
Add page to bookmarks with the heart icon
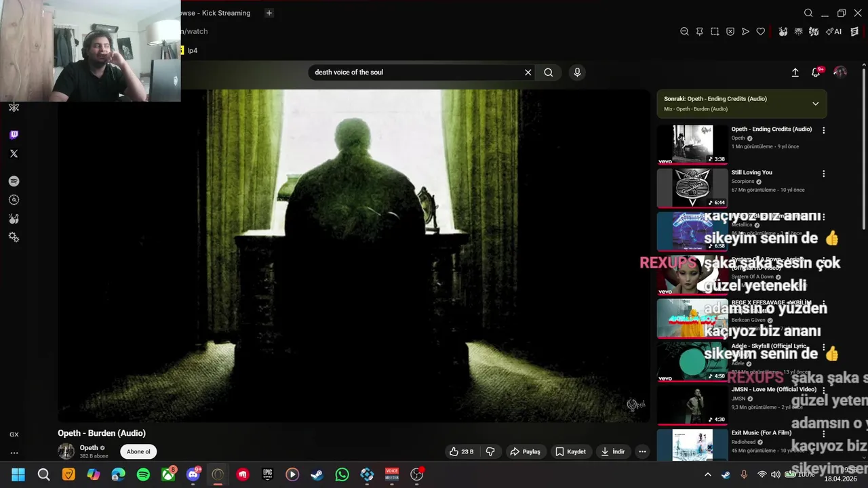tap(761, 31)
